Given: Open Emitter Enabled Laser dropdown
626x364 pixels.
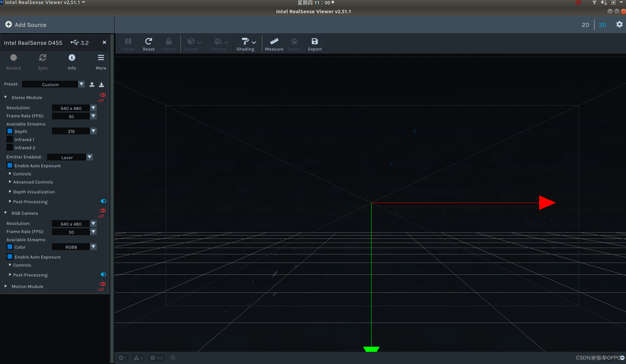Looking at the screenshot, I should pos(70,157).
